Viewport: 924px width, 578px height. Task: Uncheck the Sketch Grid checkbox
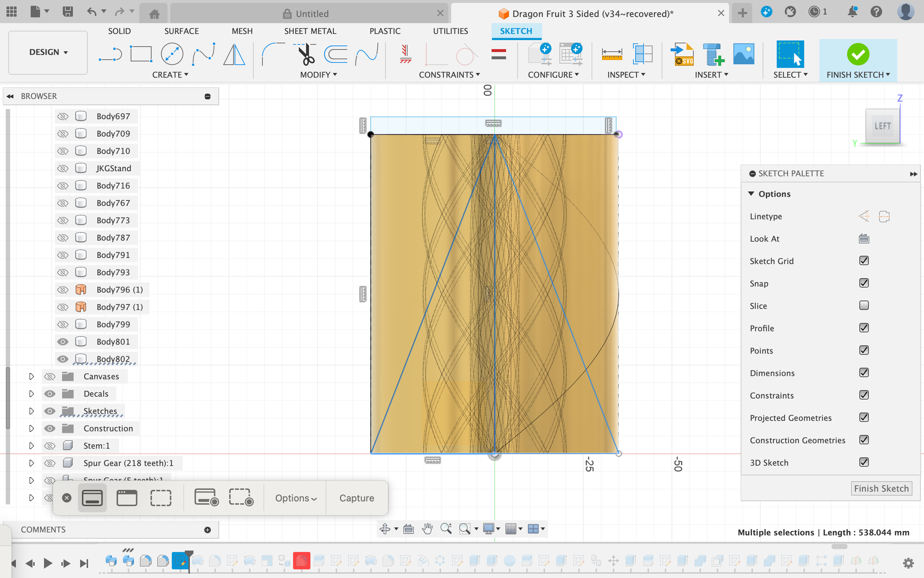tap(864, 261)
